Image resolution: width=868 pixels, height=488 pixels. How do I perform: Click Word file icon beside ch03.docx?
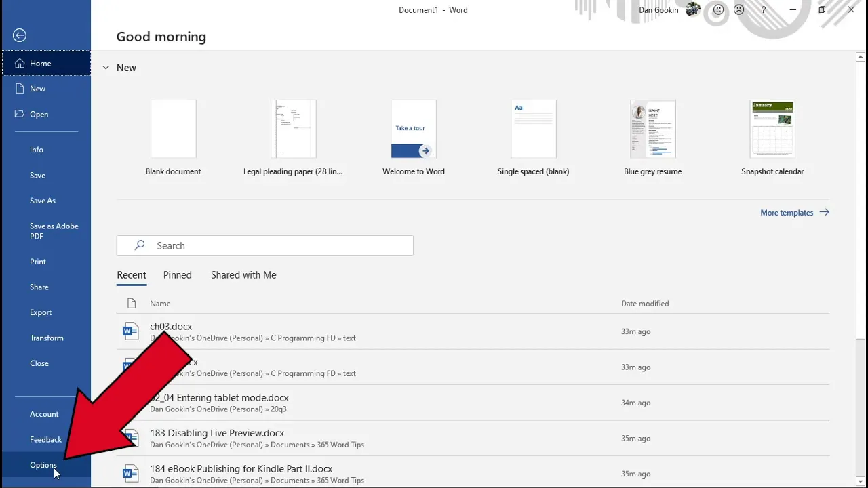point(130,331)
